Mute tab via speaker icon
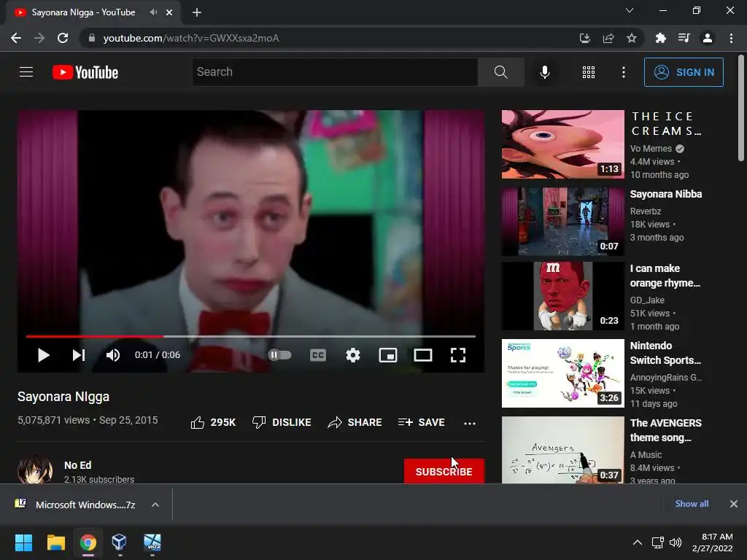Image resolution: width=747 pixels, height=560 pixels. (153, 12)
